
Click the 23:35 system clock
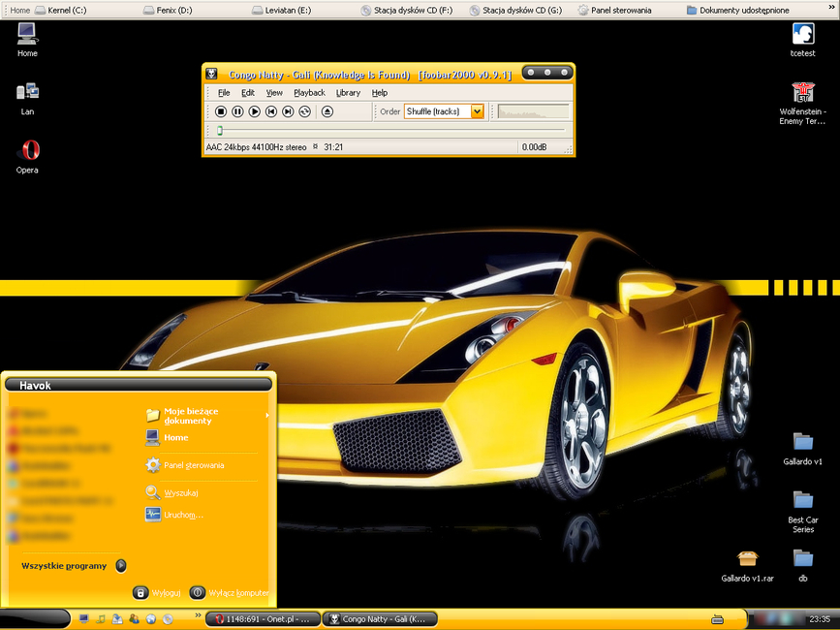(x=820, y=619)
